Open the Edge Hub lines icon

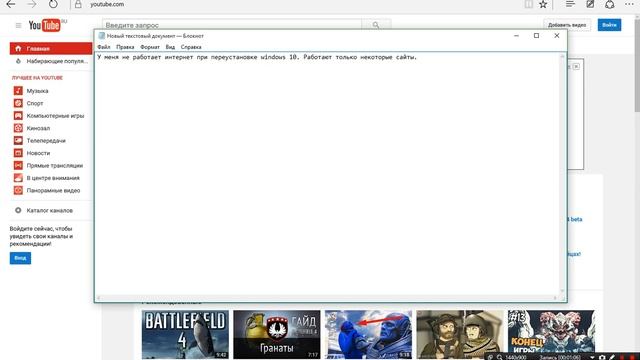coord(570,4)
